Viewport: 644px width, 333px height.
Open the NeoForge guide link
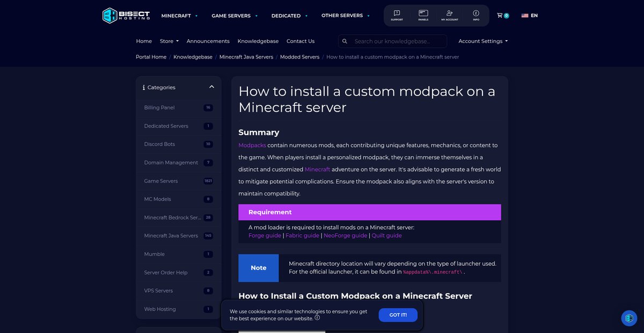(345, 236)
